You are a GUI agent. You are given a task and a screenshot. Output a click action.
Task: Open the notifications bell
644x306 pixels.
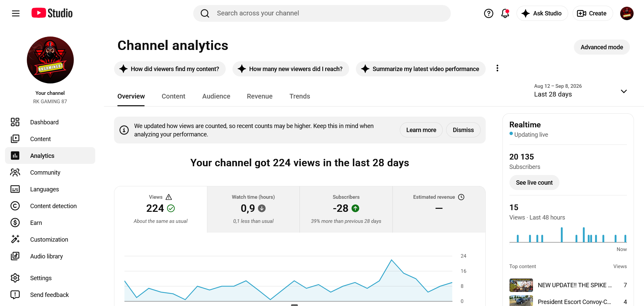coord(505,13)
